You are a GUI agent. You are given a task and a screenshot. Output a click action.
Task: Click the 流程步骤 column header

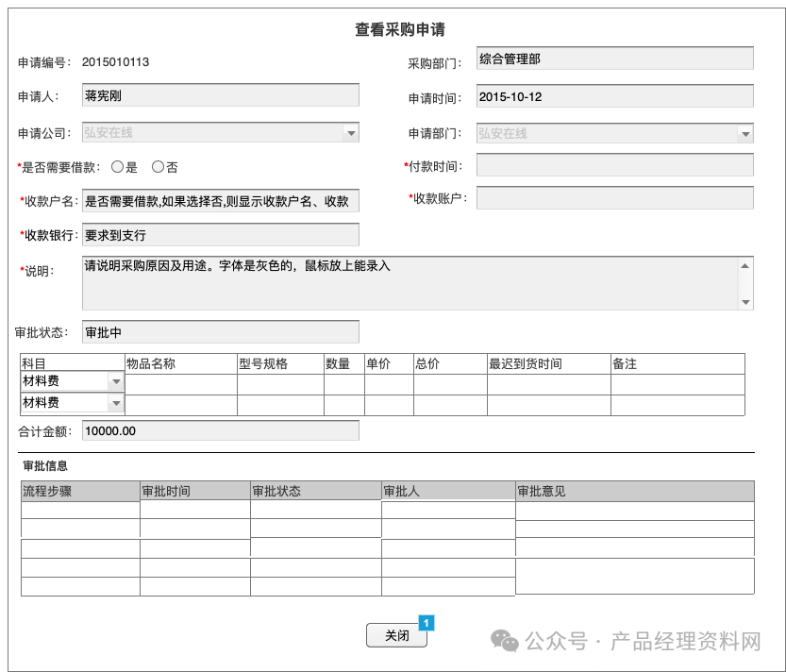[x=80, y=491]
